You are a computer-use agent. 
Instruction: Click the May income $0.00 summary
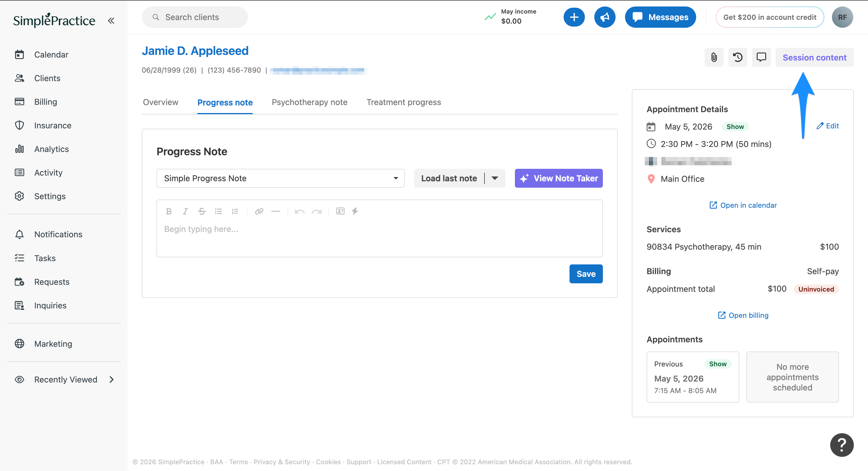(510, 17)
